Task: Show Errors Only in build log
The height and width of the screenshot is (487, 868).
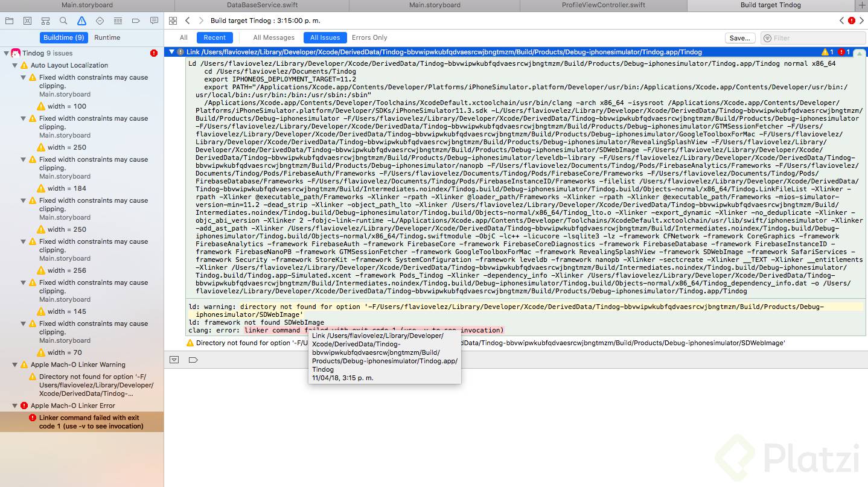Action: point(369,37)
